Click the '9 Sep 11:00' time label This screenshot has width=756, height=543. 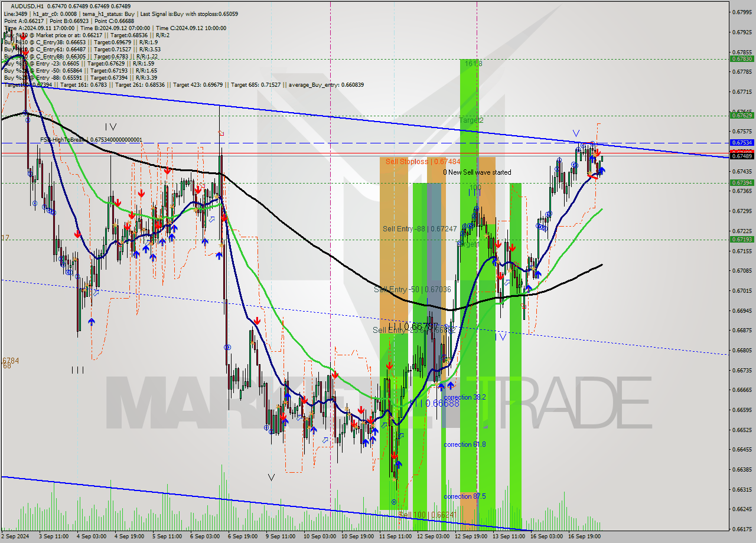pos(281,537)
